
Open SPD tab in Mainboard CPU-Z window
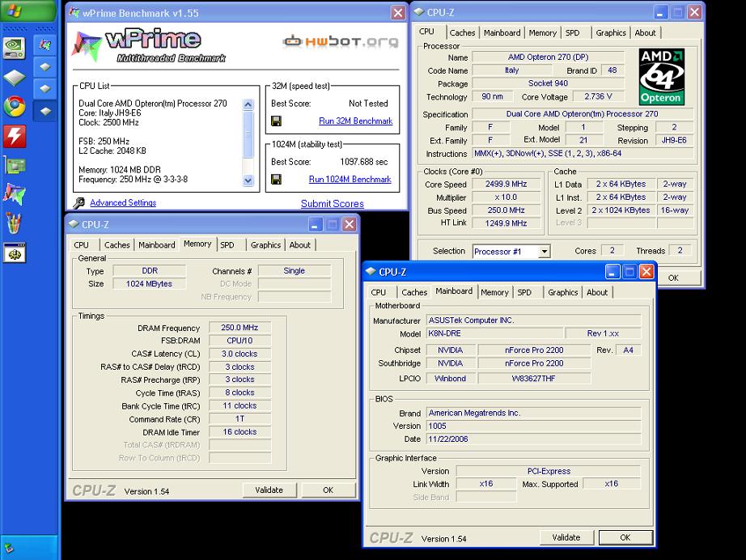pos(524,293)
